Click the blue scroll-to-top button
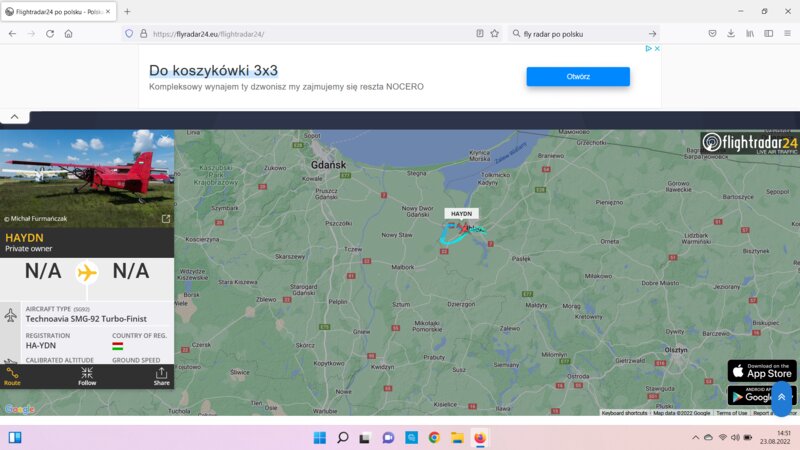 click(781, 397)
